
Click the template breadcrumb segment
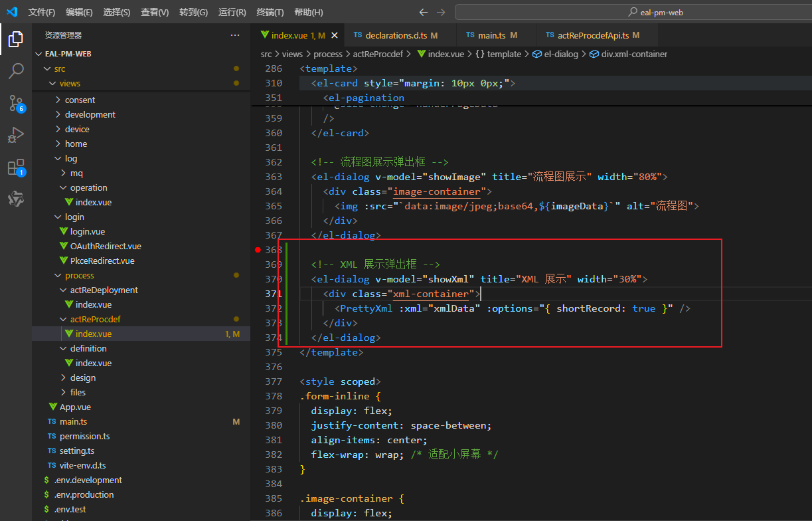point(498,54)
